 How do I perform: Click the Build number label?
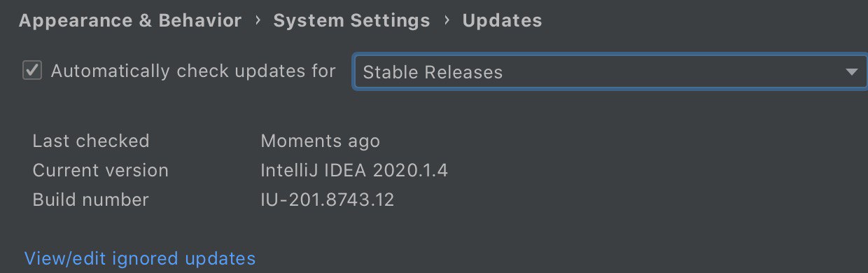[x=91, y=199]
